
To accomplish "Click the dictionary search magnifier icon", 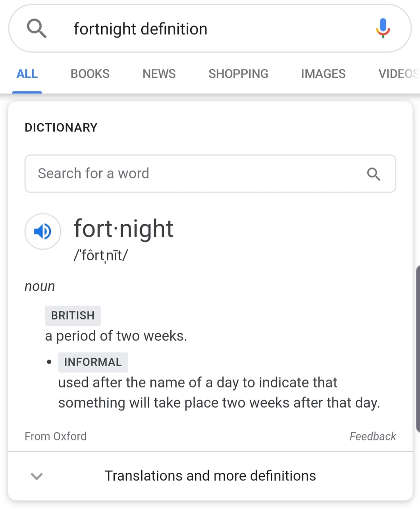I will coord(373,174).
